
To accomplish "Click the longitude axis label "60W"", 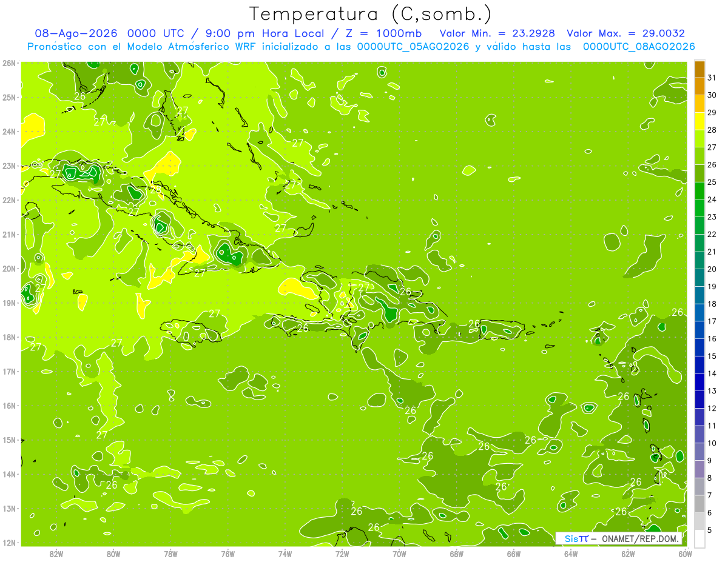I will (x=685, y=554).
